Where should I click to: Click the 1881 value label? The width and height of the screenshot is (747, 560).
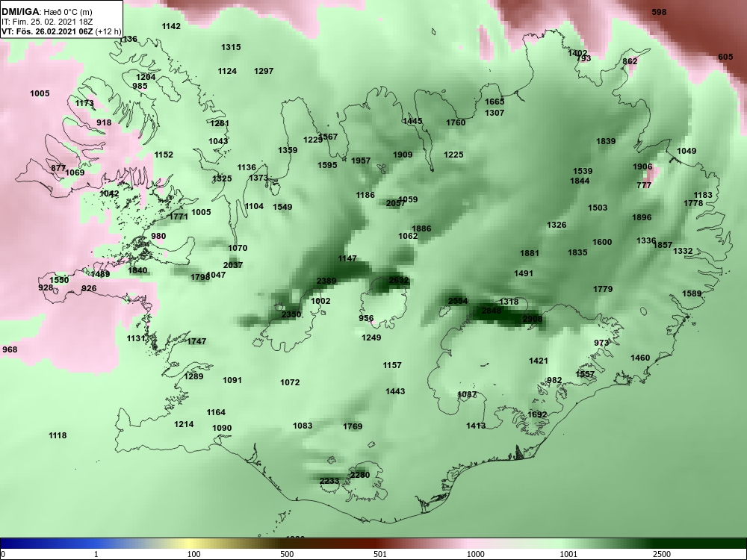530,254
